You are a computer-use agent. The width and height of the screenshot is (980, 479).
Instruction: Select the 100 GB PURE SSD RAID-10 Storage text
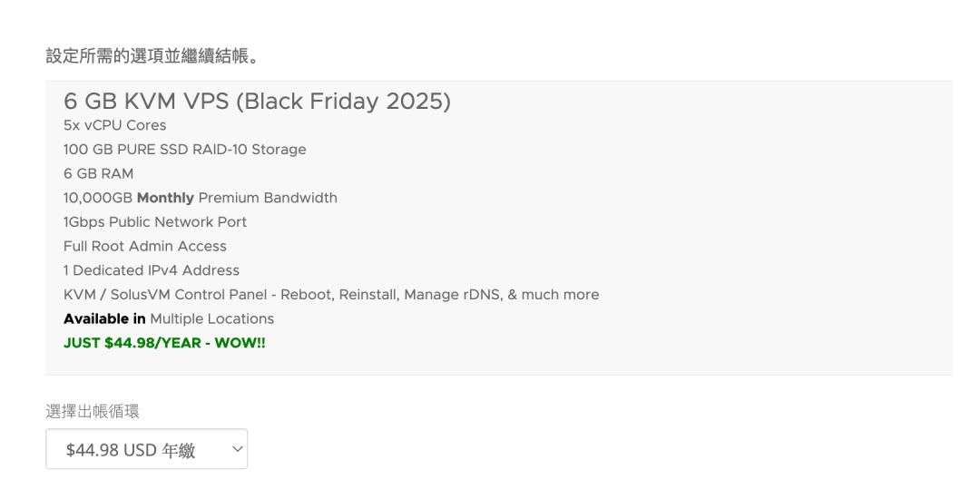coord(184,150)
